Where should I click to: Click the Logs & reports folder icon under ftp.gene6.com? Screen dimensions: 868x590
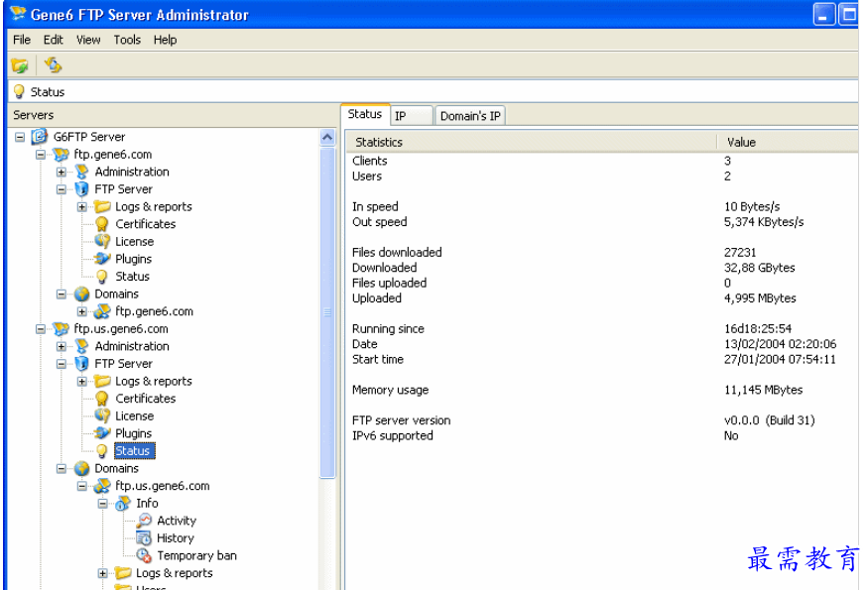click(102, 206)
